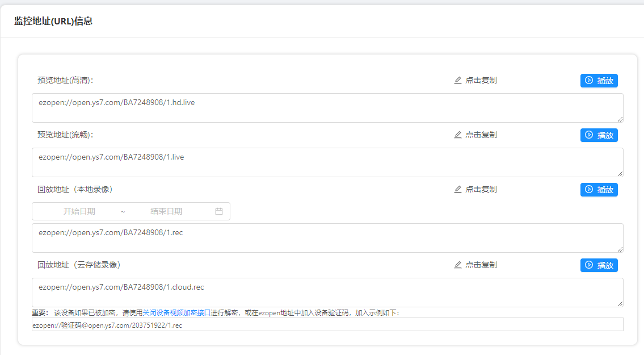Click the resize grip on the 1.live text area
Viewport: 644px width, 355px height.
click(x=620, y=174)
